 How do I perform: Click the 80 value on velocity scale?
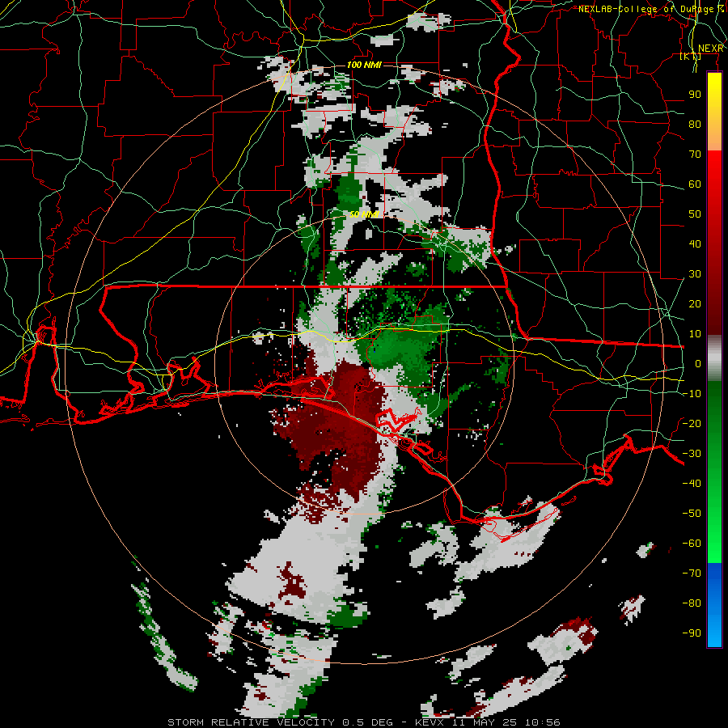(695, 125)
